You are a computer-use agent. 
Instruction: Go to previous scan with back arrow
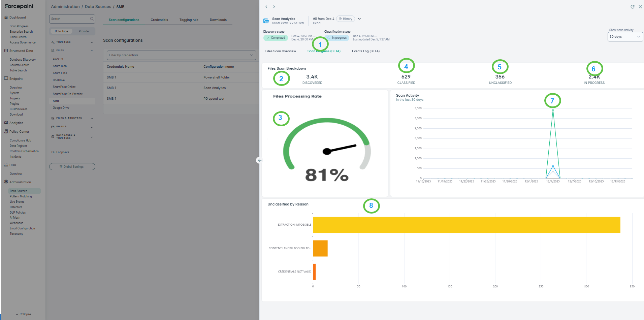[x=266, y=7]
